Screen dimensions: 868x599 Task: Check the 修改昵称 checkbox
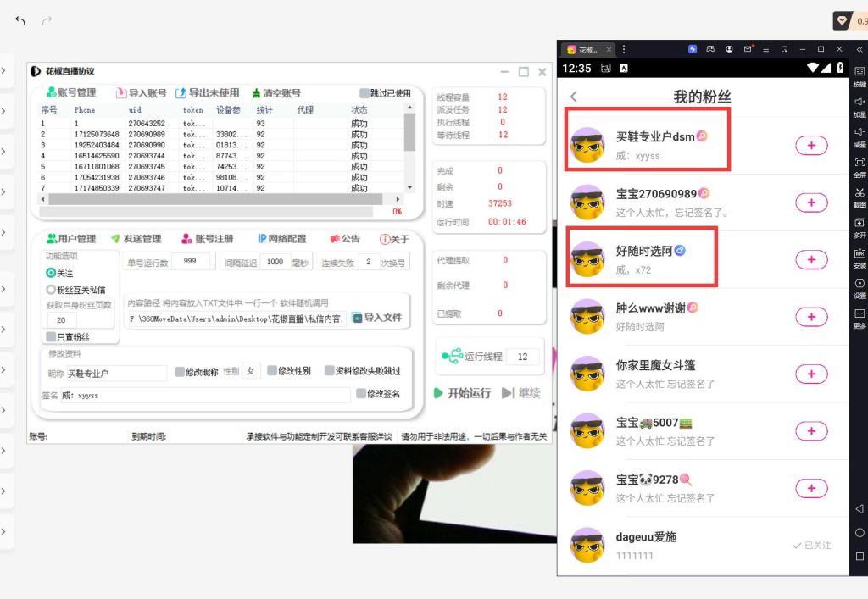(x=179, y=371)
